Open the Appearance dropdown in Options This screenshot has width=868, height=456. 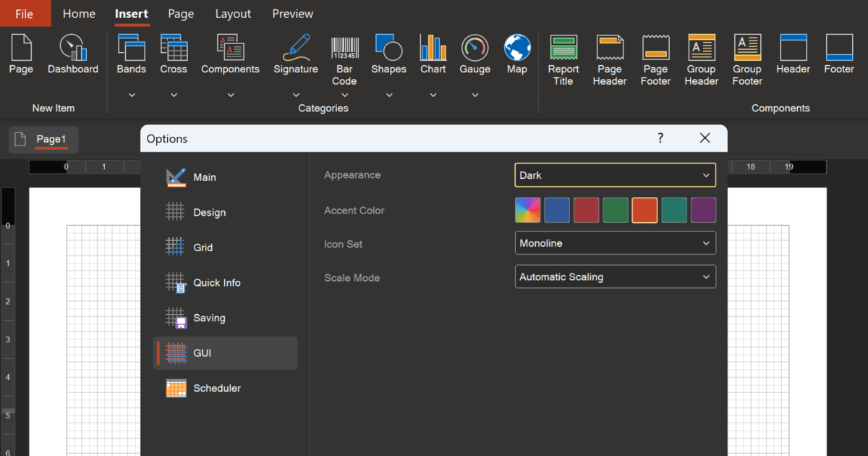pos(614,174)
